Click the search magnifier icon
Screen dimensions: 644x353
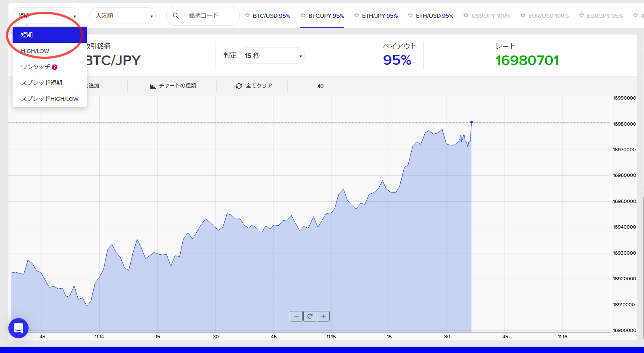[x=176, y=16]
